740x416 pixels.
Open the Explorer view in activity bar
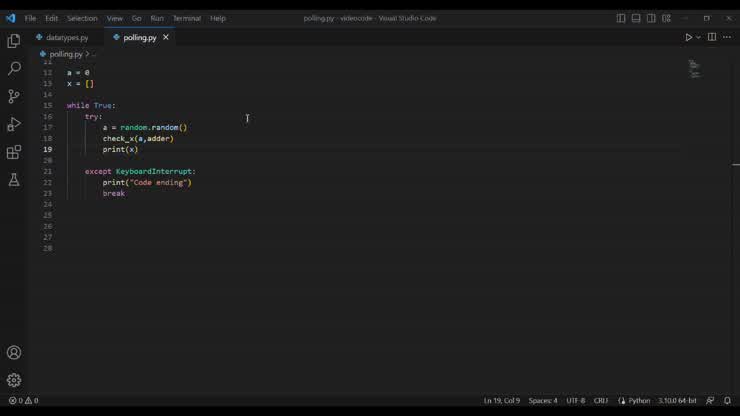click(x=14, y=41)
